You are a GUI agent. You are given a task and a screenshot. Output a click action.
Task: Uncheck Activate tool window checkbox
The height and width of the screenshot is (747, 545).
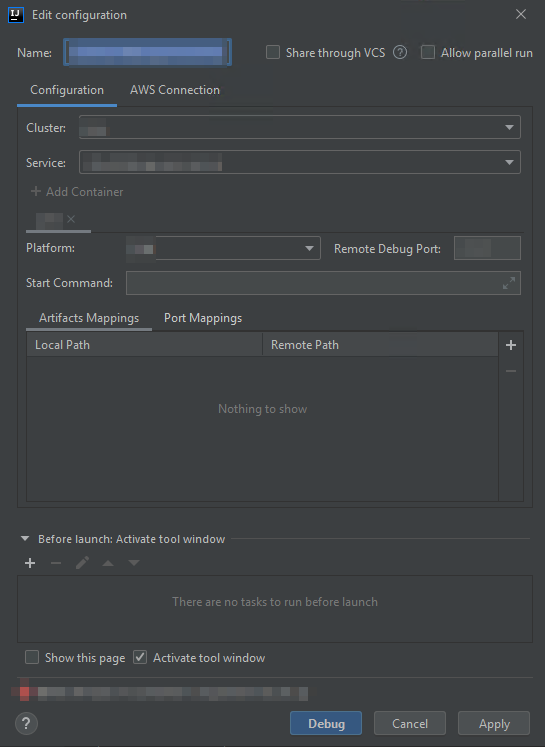(x=140, y=657)
